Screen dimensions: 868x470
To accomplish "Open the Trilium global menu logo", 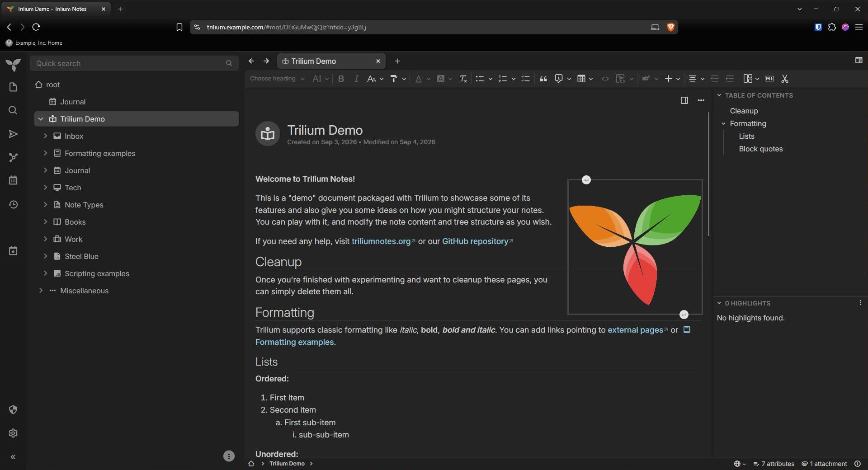I will (x=13, y=65).
